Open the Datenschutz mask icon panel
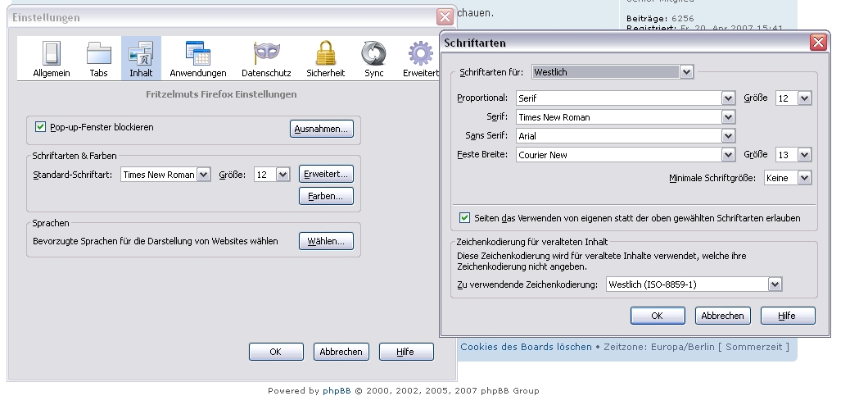This screenshot has height=396, width=868. pyautogui.click(x=266, y=59)
